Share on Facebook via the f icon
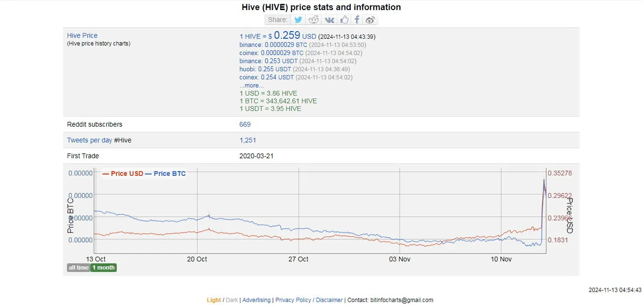644x305 pixels. coord(357,20)
